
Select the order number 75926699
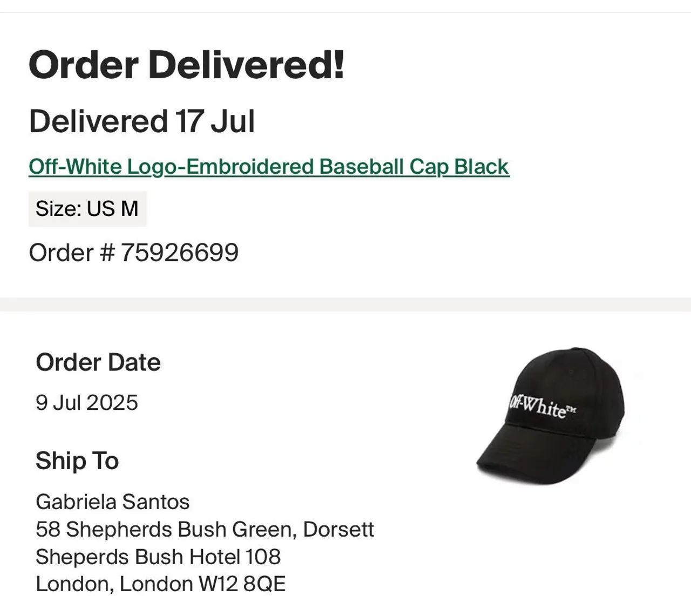(x=179, y=252)
